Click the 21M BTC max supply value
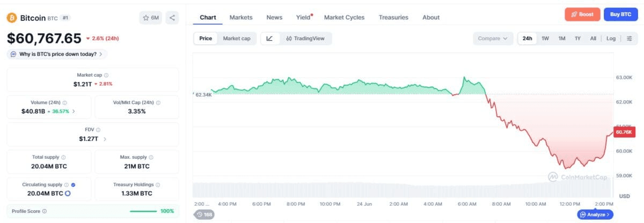 (136, 166)
